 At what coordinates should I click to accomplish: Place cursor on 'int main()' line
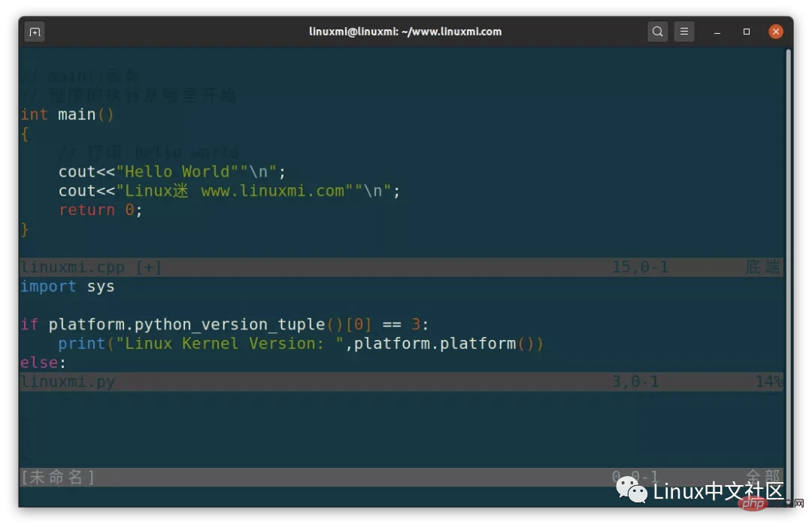(x=67, y=114)
